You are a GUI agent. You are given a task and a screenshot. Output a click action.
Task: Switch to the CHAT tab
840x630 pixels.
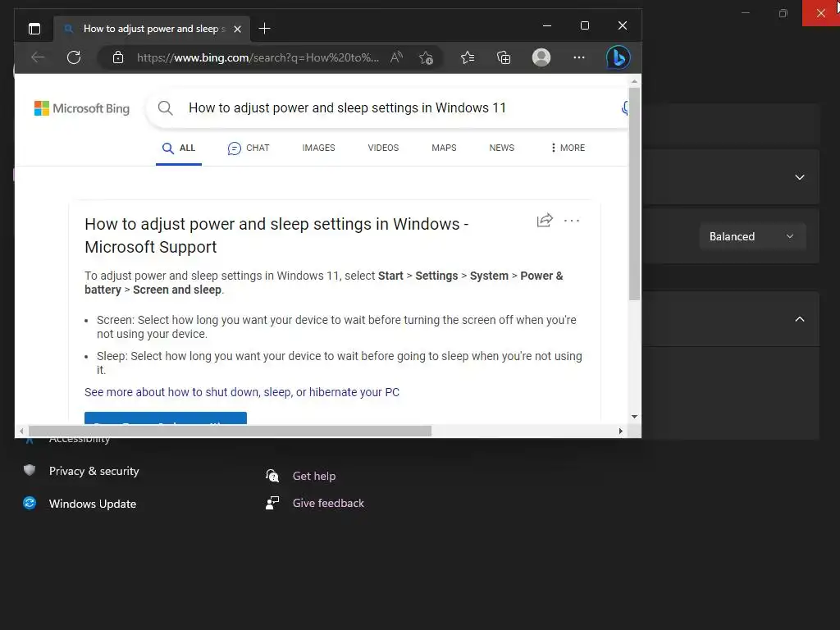pos(249,148)
